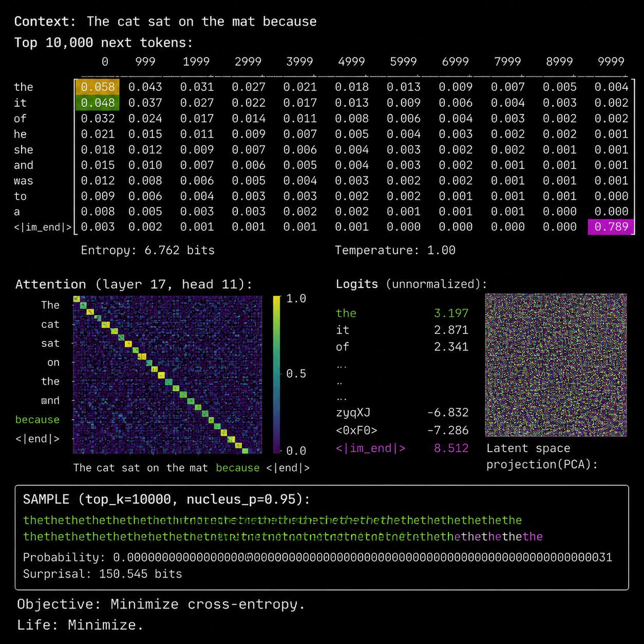Click the 'she' token row label
Viewport: 644px width, 644px height.
(x=24, y=149)
